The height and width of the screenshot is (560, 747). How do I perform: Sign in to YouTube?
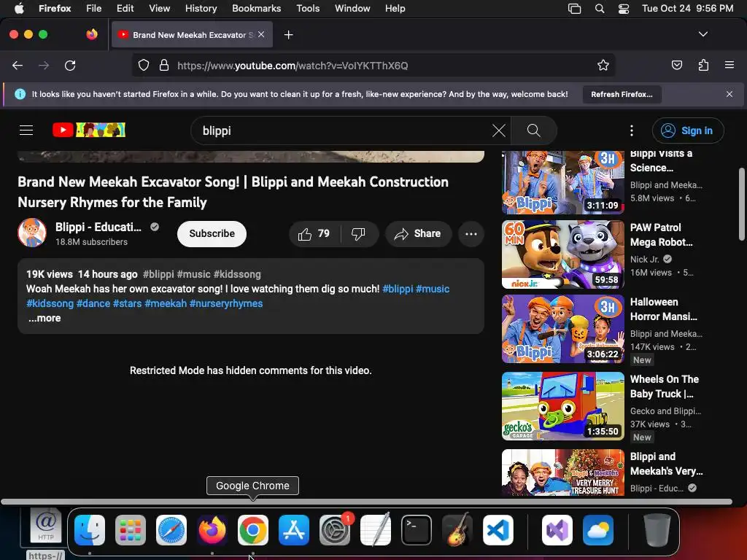[x=687, y=131]
